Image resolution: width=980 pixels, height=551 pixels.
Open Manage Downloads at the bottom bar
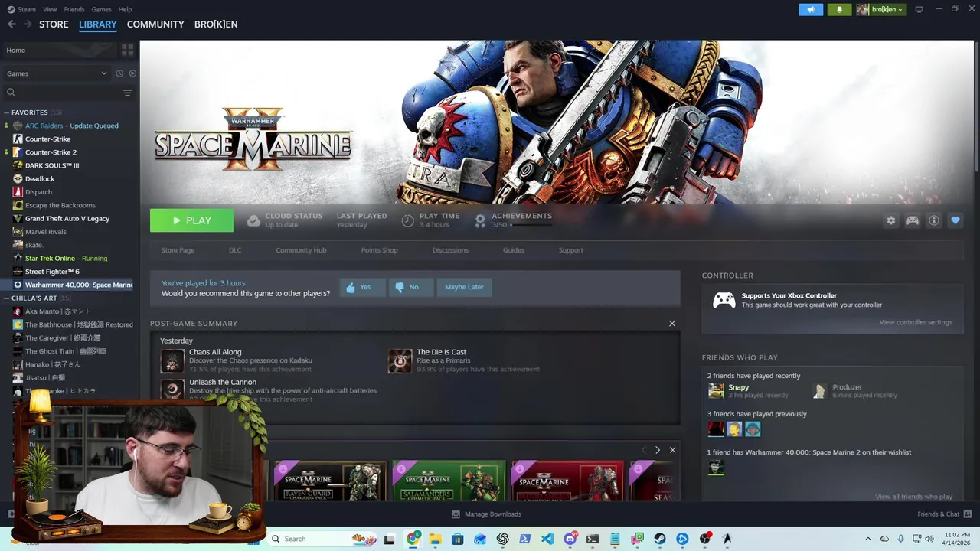point(486,514)
